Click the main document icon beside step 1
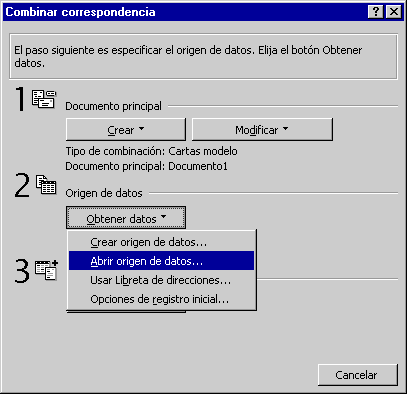The height and width of the screenshot is (394, 407). point(44,99)
